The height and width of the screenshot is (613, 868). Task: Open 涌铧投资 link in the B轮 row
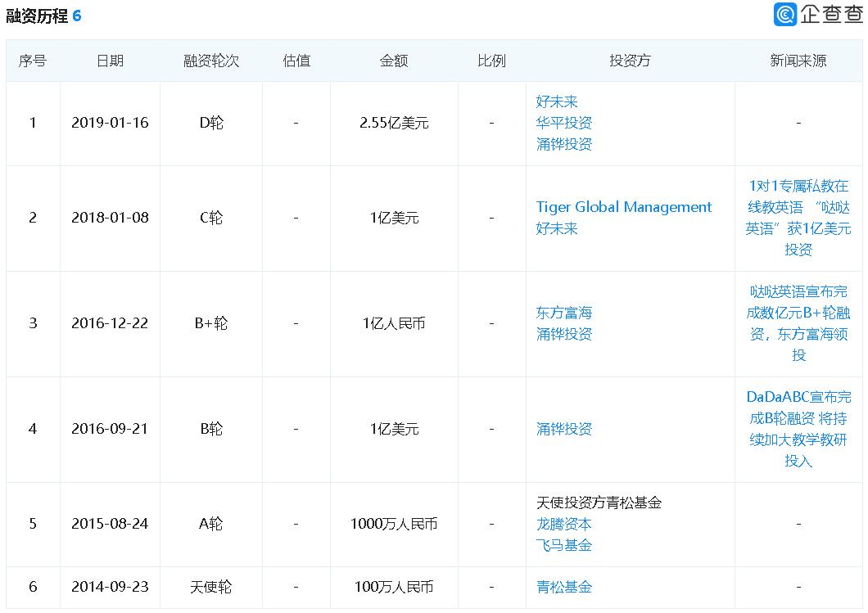(564, 429)
